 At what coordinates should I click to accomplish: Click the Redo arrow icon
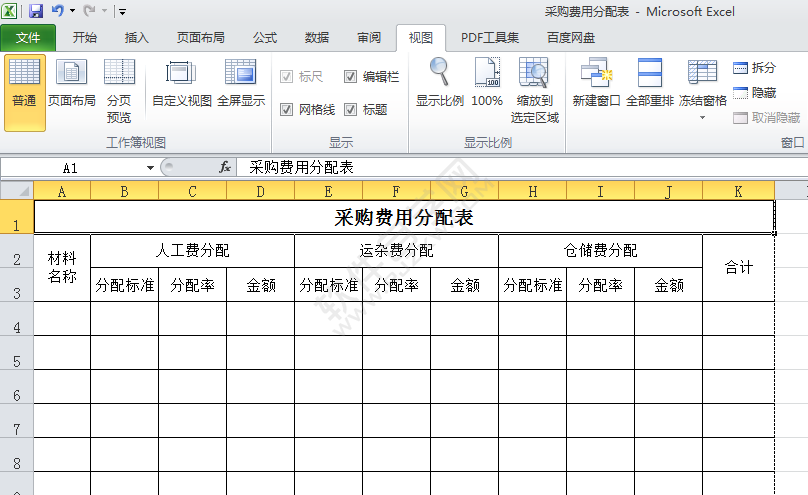(89, 10)
